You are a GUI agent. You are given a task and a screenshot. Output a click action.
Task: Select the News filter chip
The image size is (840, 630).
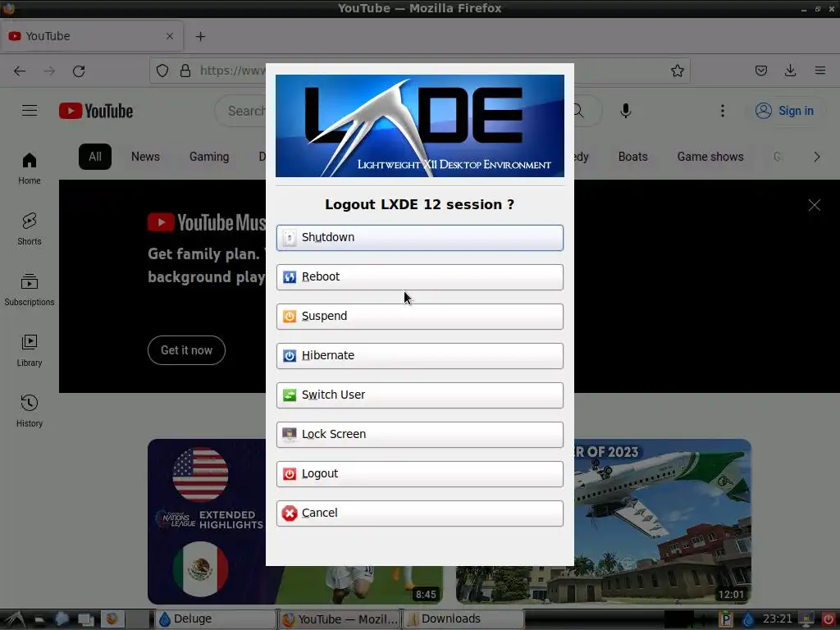pos(145,157)
